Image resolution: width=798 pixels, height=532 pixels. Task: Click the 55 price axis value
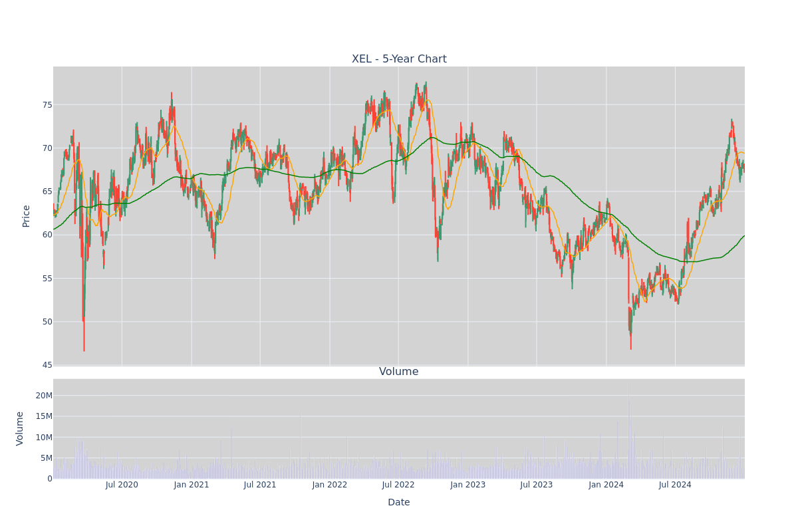(x=47, y=279)
